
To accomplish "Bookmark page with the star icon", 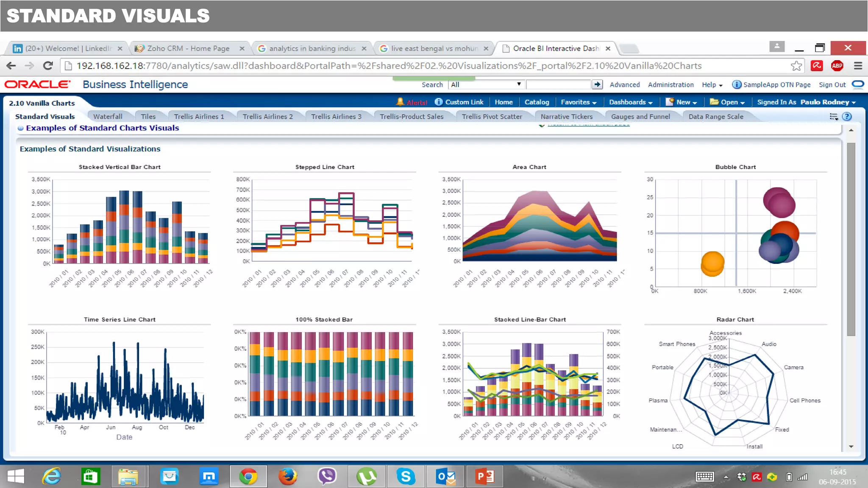I will pos(796,66).
